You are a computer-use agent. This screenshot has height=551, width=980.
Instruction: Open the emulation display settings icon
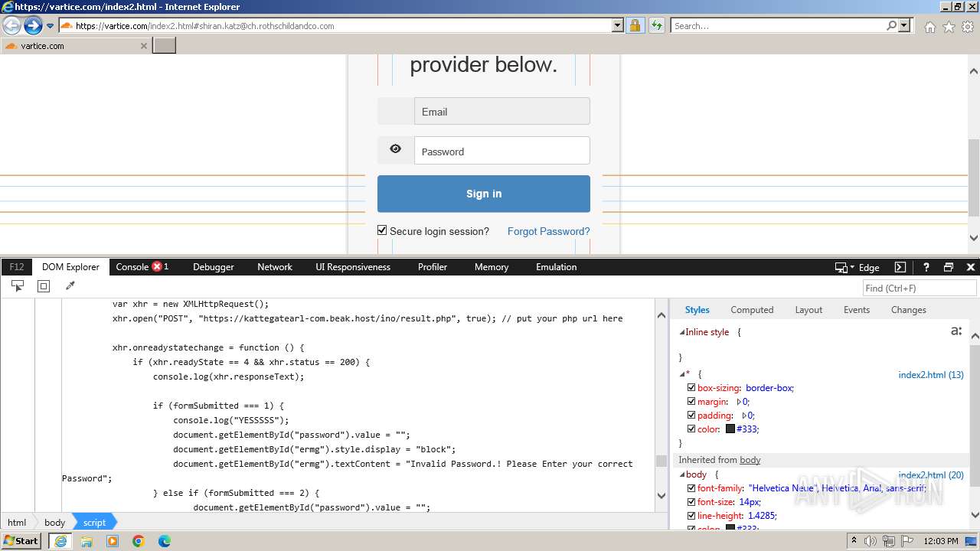[x=844, y=267]
